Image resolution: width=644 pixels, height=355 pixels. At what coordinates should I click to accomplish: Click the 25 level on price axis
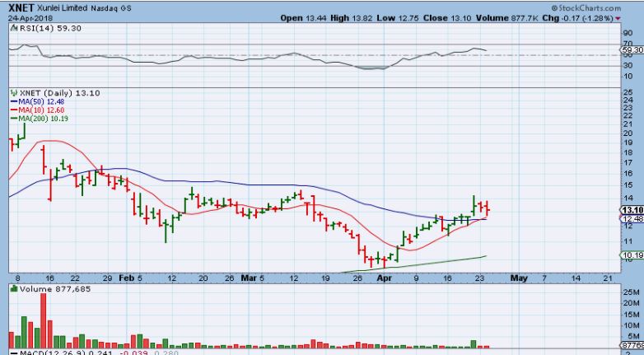coord(628,93)
